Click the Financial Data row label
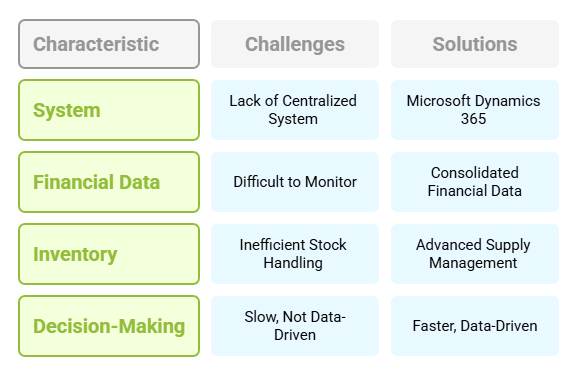Screen dimensions: 575x372 109,182
